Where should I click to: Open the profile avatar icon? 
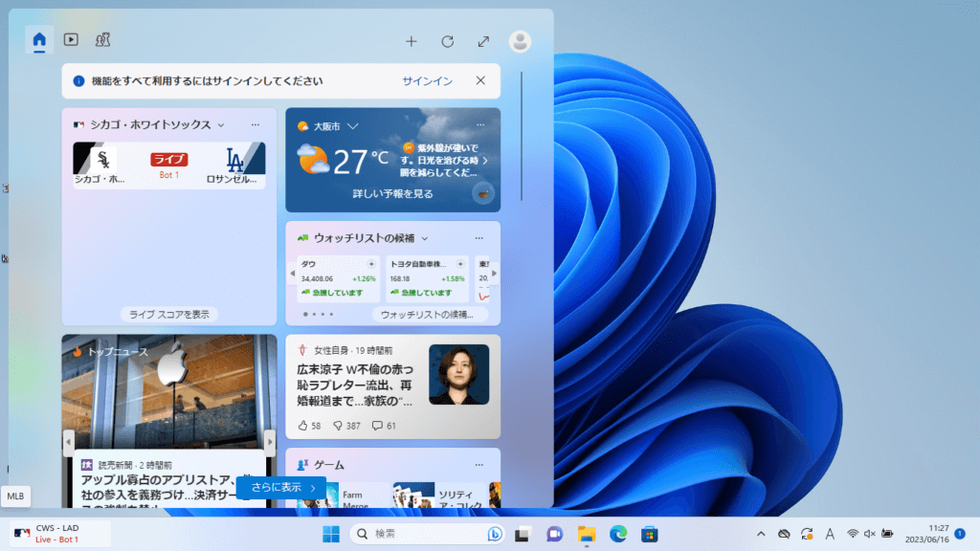pos(520,41)
